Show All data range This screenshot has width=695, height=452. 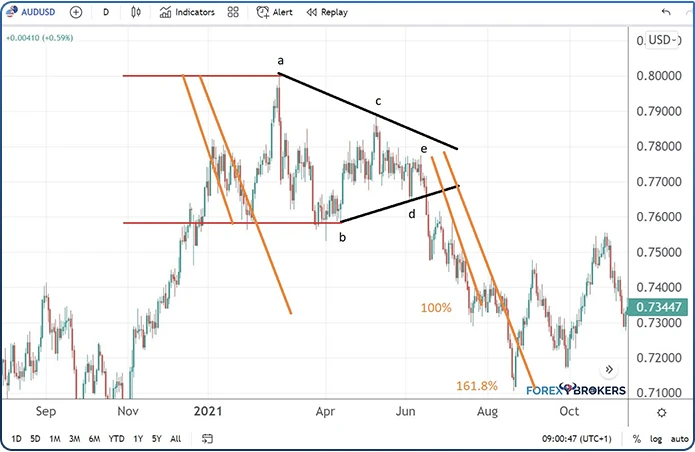click(176, 438)
